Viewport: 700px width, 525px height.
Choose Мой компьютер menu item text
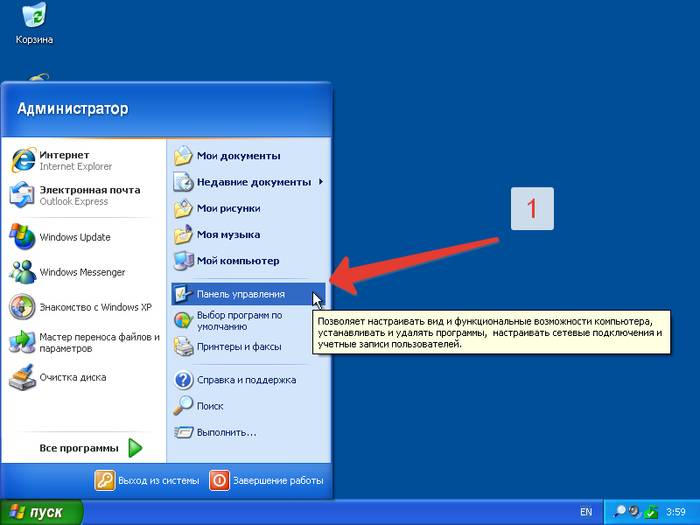[x=238, y=261]
